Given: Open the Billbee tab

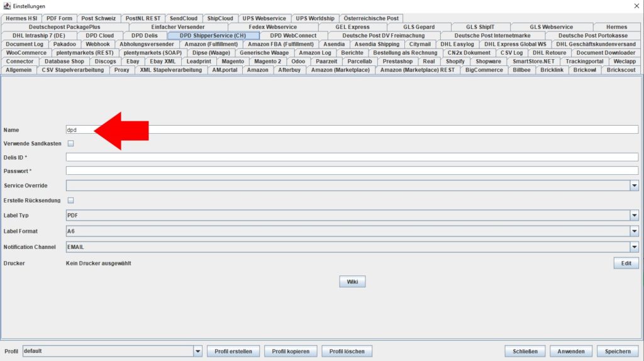Looking at the screenshot, I should 521,70.
